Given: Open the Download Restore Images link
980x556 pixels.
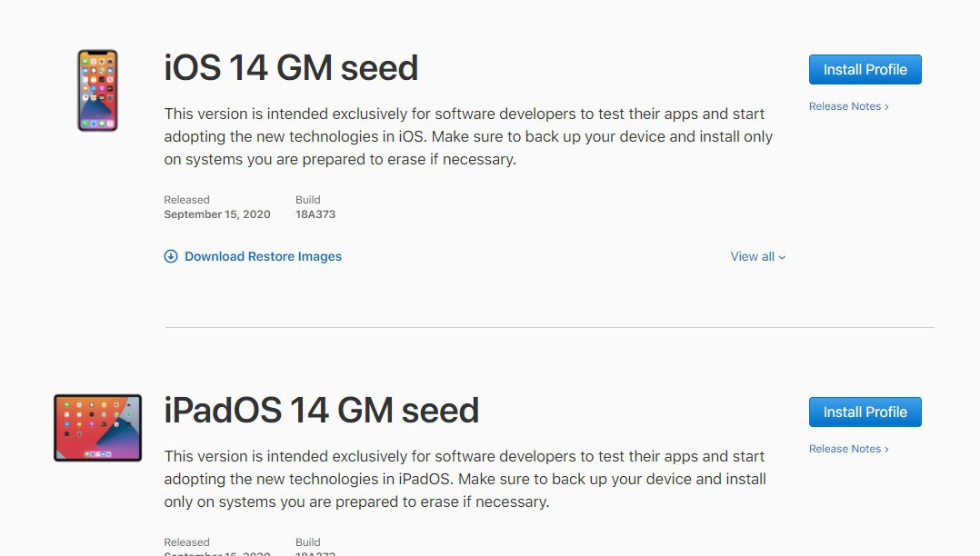Looking at the screenshot, I should (263, 256).
